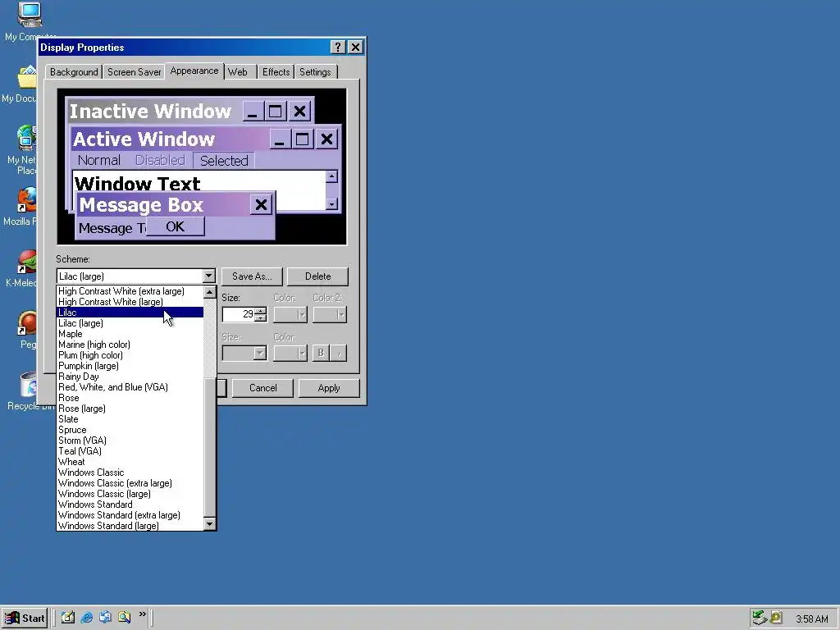840x630 pixels.
Task: Select the Rose (large) scheme
Action: pos(130,409)
